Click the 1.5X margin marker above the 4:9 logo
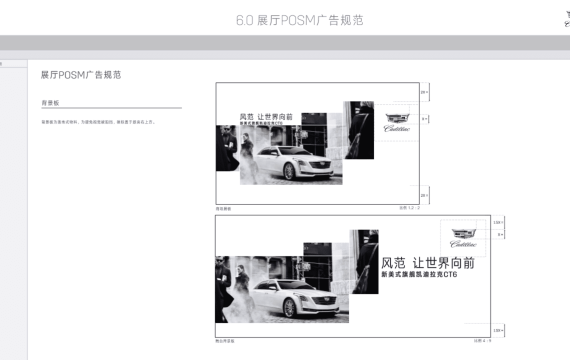The image size is (570, 360). click(x=498, y=222)
